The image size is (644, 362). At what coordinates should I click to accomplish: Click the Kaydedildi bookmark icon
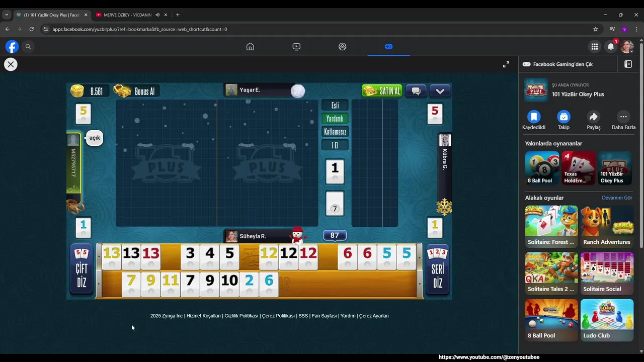tap(534, 117)
